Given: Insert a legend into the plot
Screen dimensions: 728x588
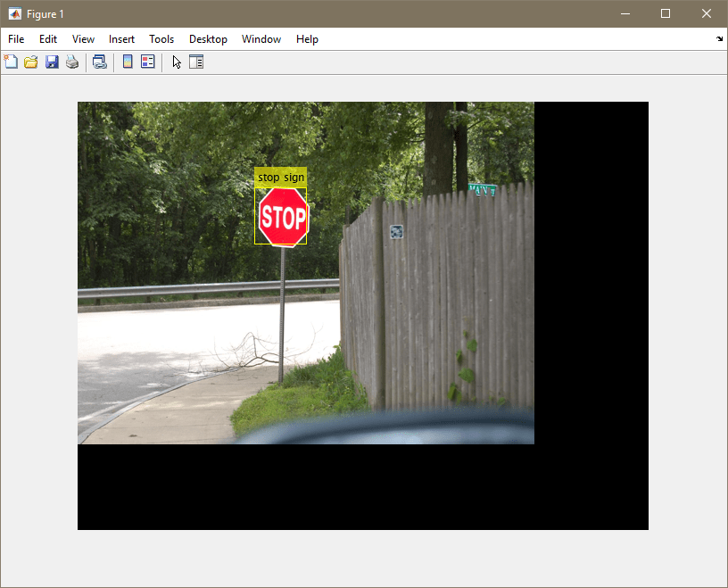Looking at the screenshot, I should (x=147, y=62).
